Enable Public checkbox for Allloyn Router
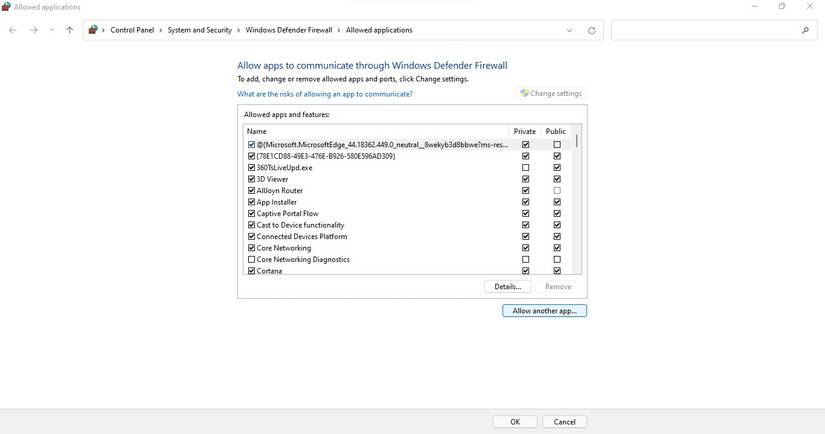This screenshot has width=825, height=434. [x=557, y=191]
